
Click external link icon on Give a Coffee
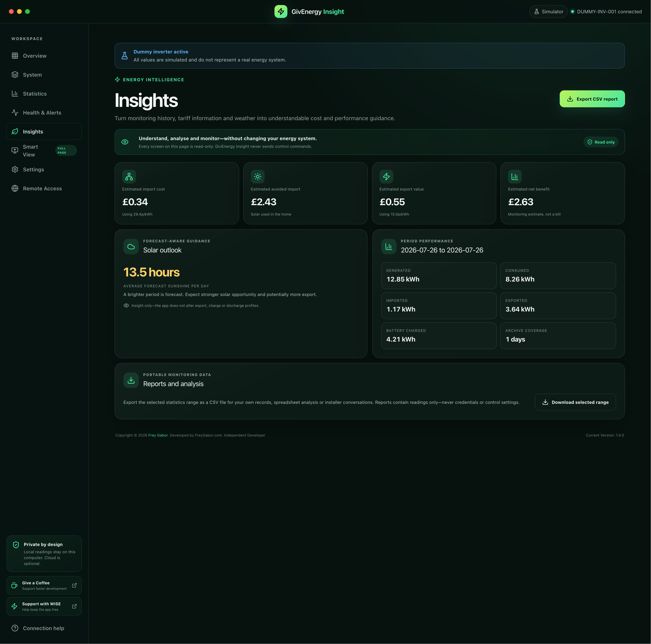pos(74,585)
